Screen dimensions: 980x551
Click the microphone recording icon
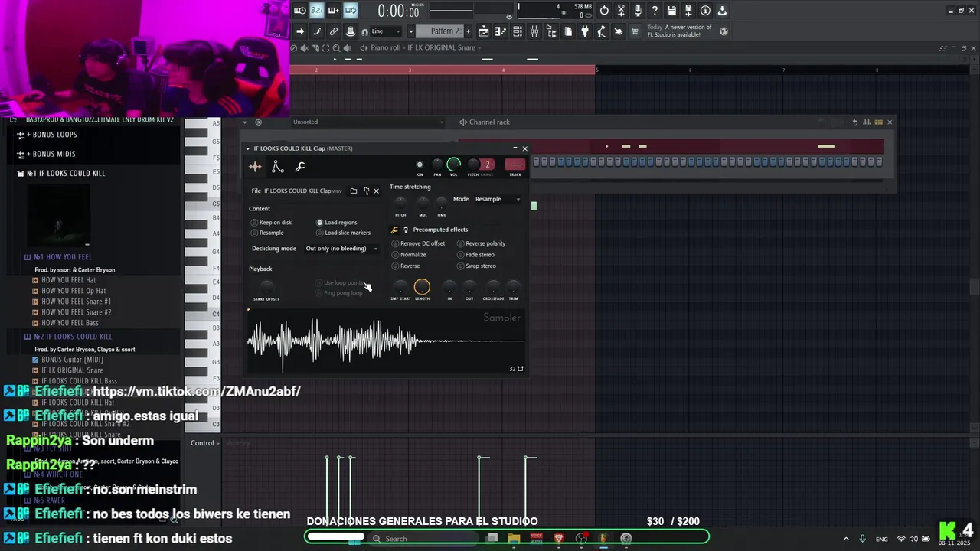click(x=638, y=11)
